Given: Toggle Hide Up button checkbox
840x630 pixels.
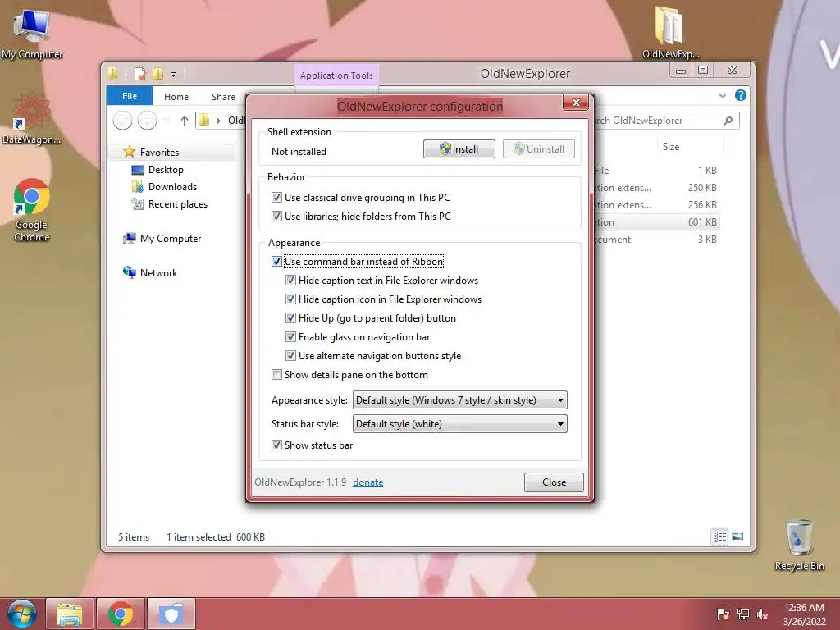Looking at the screenshot, I should 290,318.
